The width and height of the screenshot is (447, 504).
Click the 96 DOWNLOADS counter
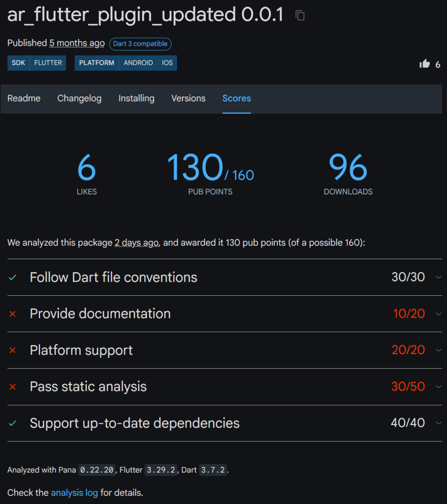[348, 174]
